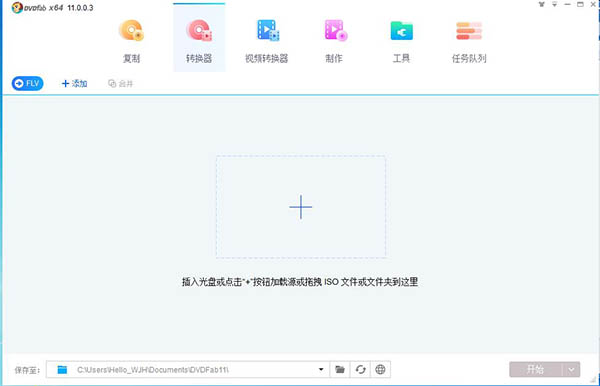Image resolution: width=600 pixels, height=386 pixels.
Task: Open the shirt skin icon in title bar
Action: 541,5
